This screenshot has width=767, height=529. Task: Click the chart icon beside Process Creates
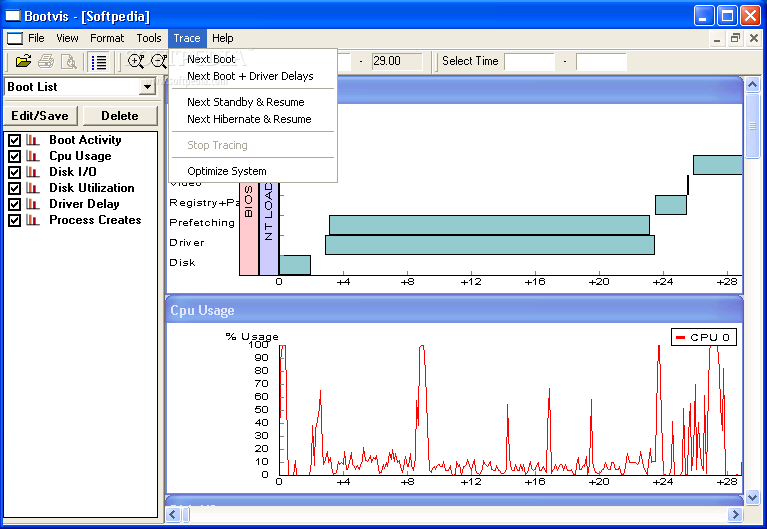point(33,220)
